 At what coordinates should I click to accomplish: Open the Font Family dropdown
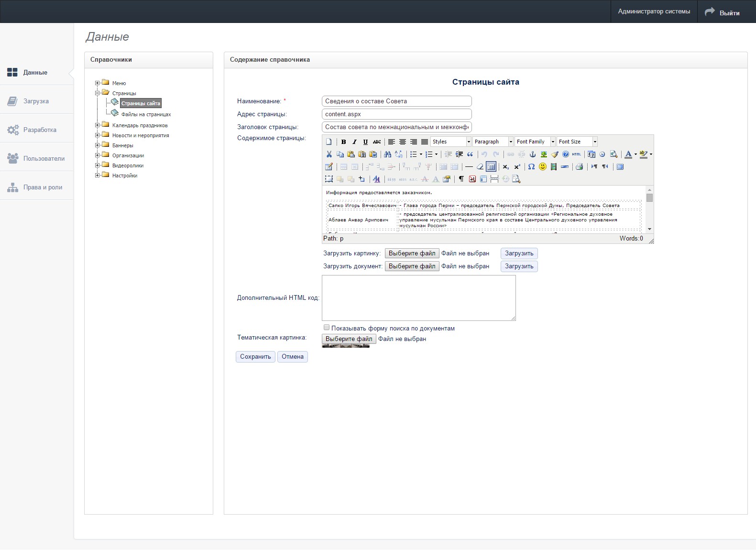point(535,142)
